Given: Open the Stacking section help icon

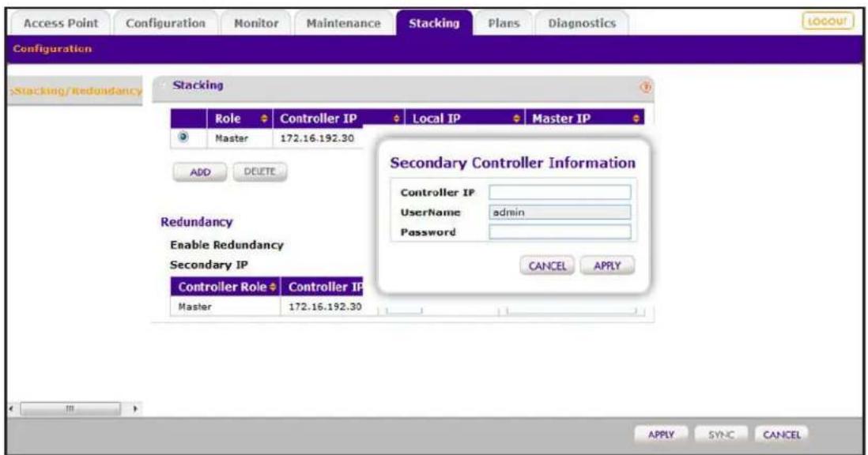Looking at the screenshot, I should (645, 88).
